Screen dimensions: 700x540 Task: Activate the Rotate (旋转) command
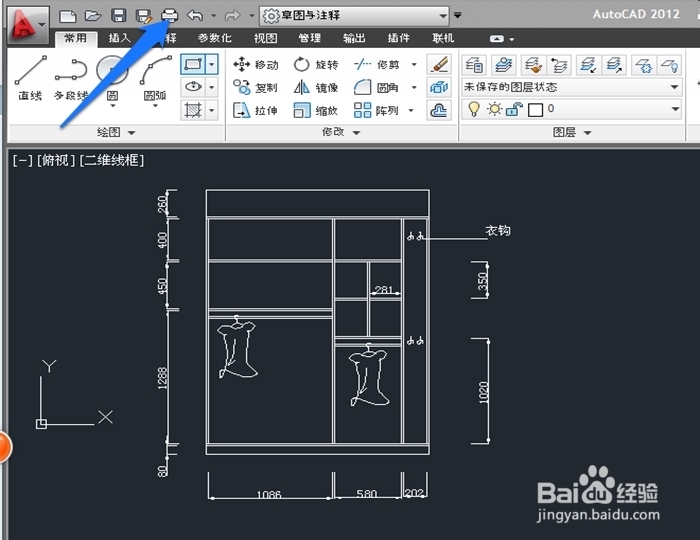point(316,65)
